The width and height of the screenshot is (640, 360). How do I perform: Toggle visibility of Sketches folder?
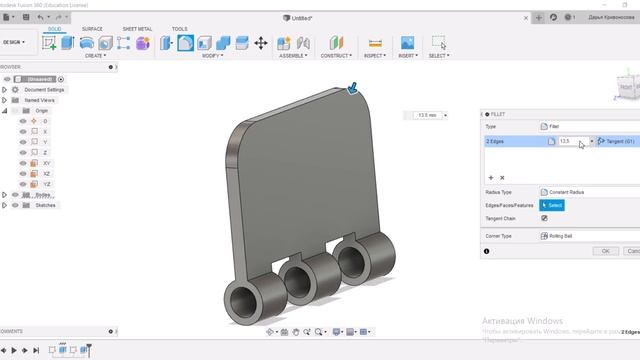click(x=15, y=205)
